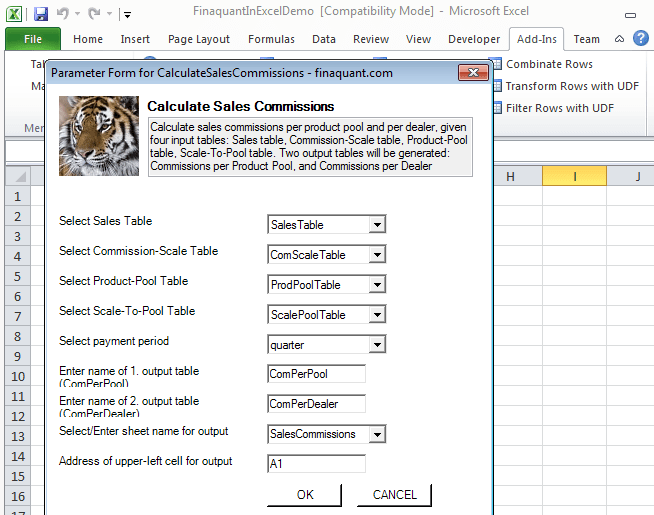Click the Undo arrow icon
The width and height of the screenshot is (654, 515).
(63, 14)
